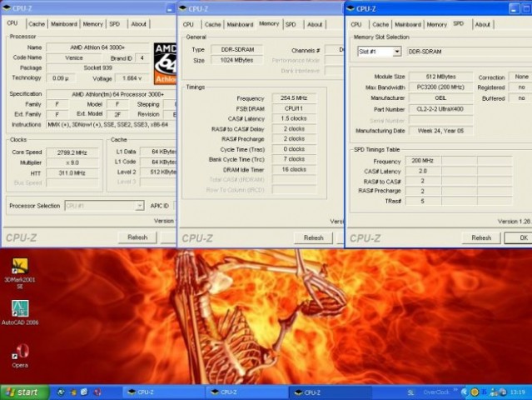Select About tab in the Memory timings window
532x400 pixels.
coord(315,24)
